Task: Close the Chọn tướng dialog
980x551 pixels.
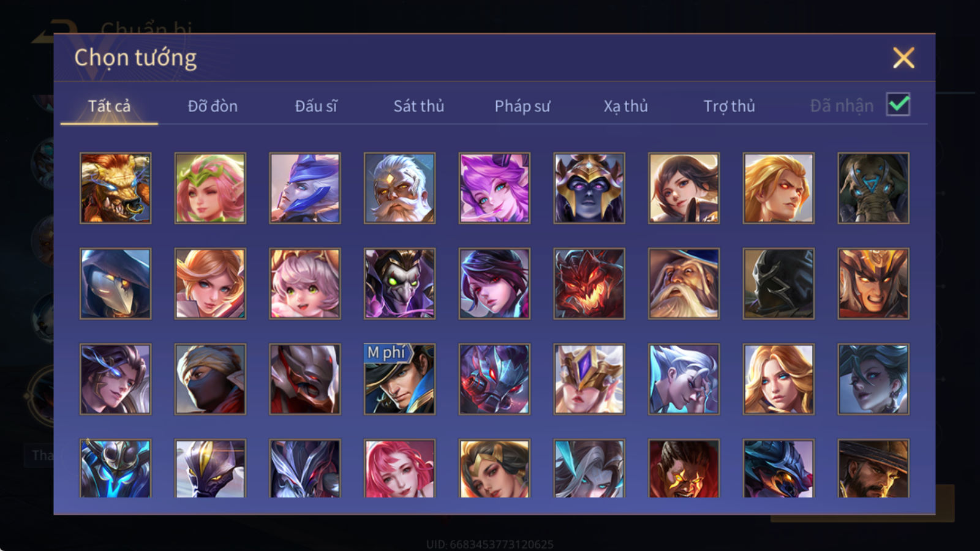Action: coord(903,58)
